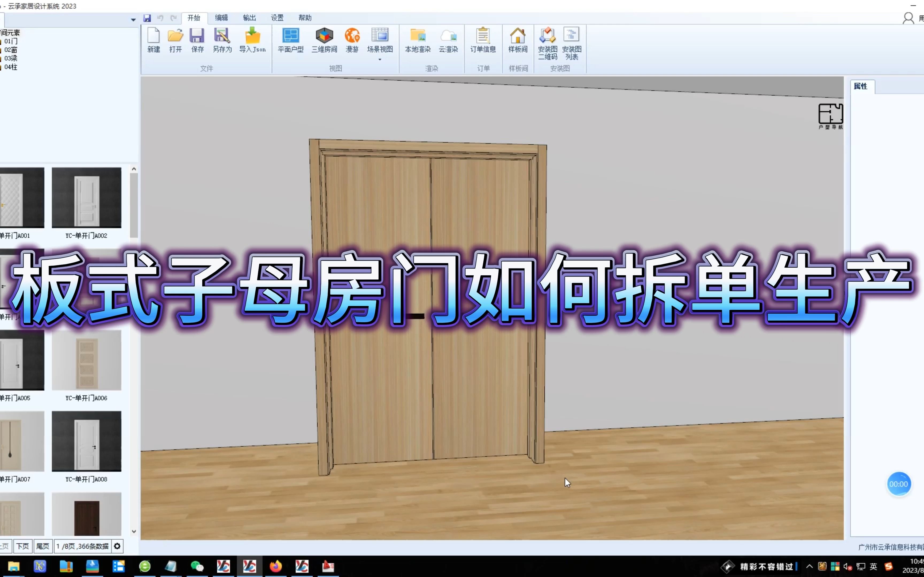This screenshot has height=577, width=924.
Task: Click the 尾页 last page button
Action: pyautogui.click(x=43, y=546)
